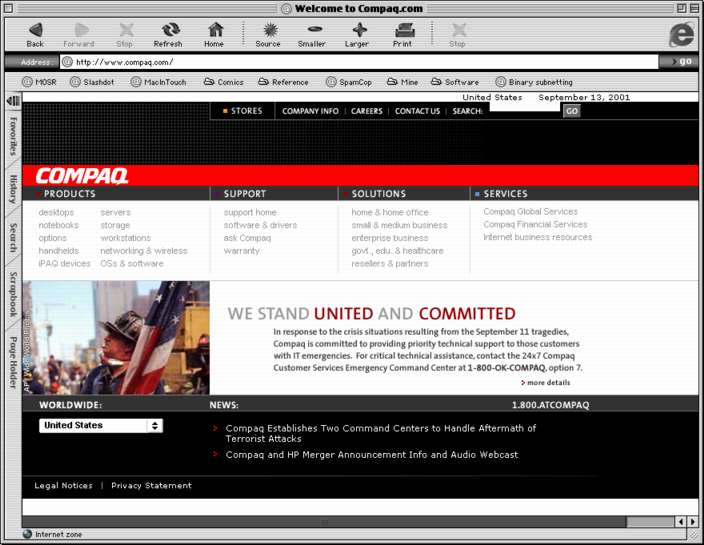Screen dimensions: 704x545
Task: Make text Larger using toolbar icon
Action: [x=357, y=31]
